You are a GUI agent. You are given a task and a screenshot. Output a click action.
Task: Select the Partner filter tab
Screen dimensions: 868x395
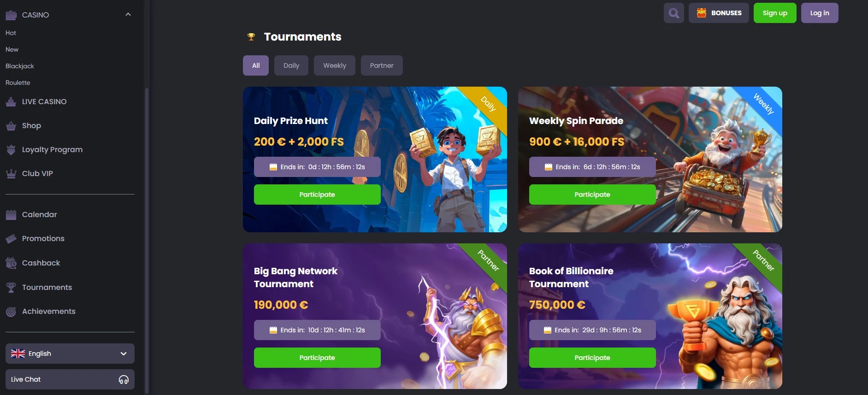(382, 65)
